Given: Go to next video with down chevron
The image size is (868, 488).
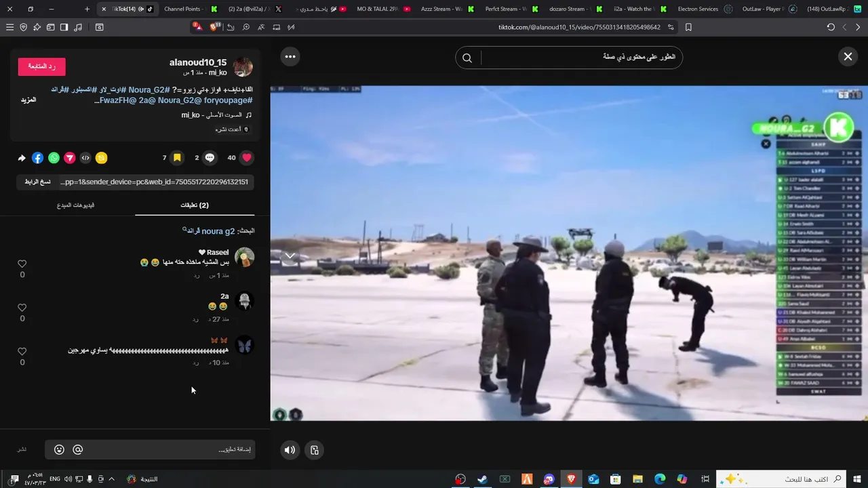Looking at the screenshot, I should (x=290, y=256).
